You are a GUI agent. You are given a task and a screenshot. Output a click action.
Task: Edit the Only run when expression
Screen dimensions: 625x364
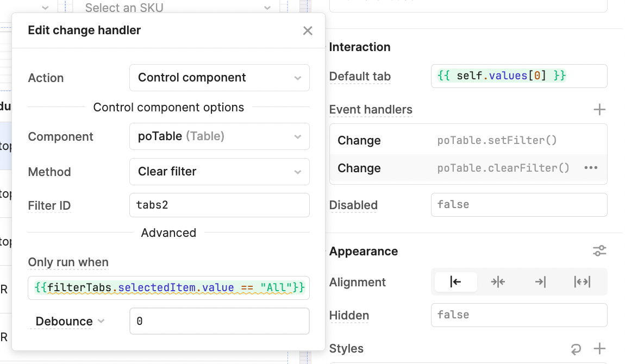[168, 287]
